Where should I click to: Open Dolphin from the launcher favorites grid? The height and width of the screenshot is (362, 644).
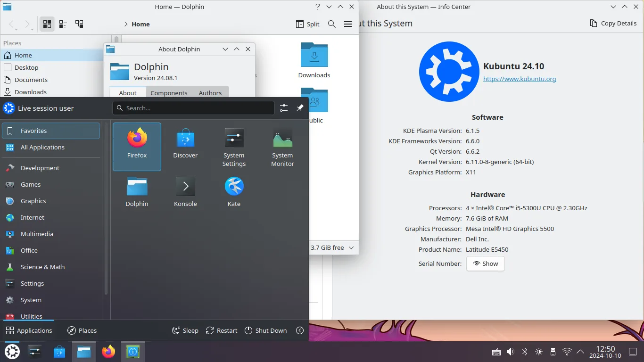tap(137, 191)
